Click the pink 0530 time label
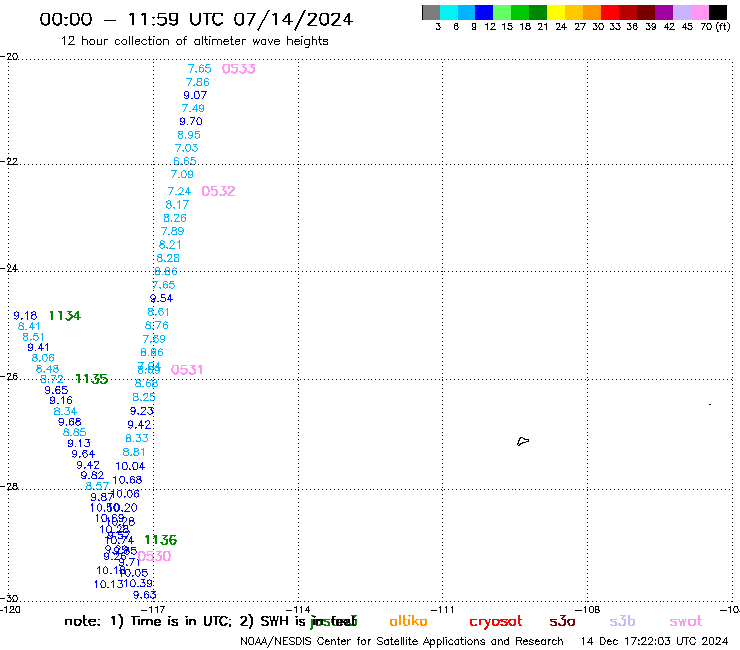The image size is (740, 650). [155, 556]
